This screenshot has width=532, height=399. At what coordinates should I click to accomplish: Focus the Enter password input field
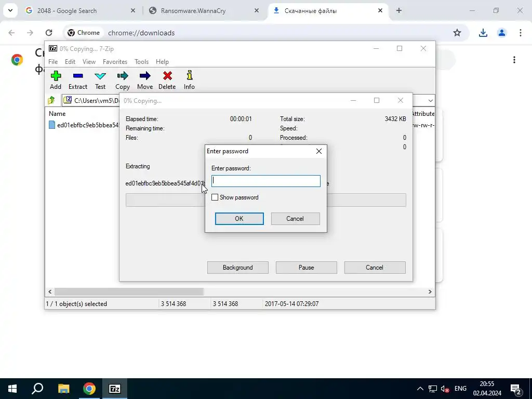tap(266, 181)
